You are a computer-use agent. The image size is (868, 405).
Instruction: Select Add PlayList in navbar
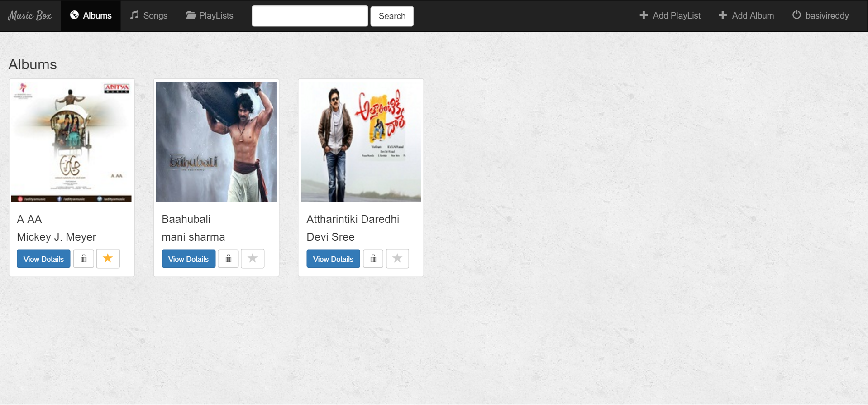[x=670, y=16]
